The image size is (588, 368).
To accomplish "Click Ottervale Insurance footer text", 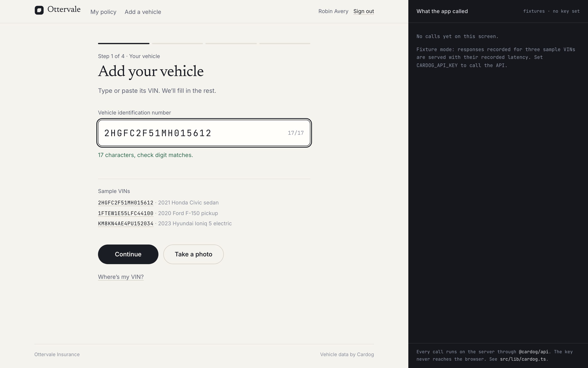I will (57, 354).
